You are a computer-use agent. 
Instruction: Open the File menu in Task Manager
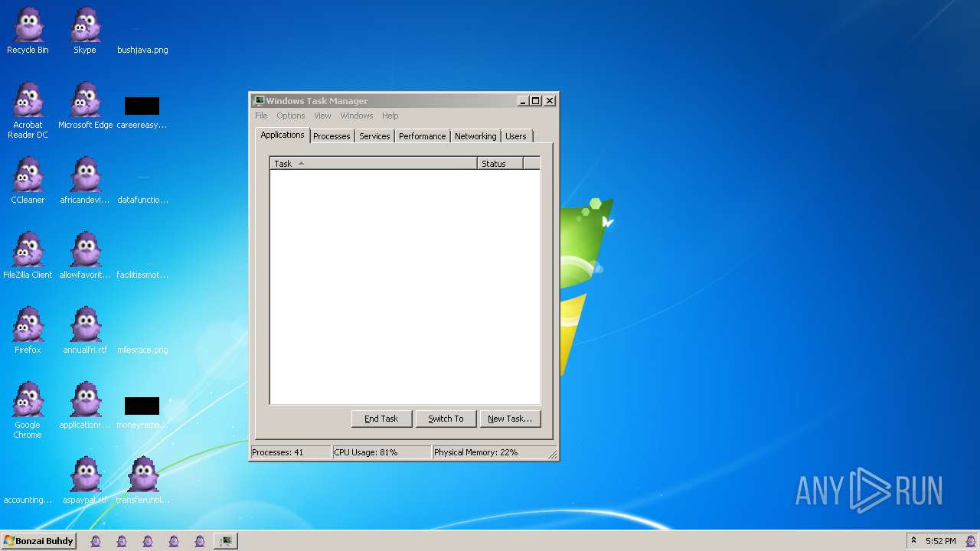pyautogui.click(x=261, y=116)
